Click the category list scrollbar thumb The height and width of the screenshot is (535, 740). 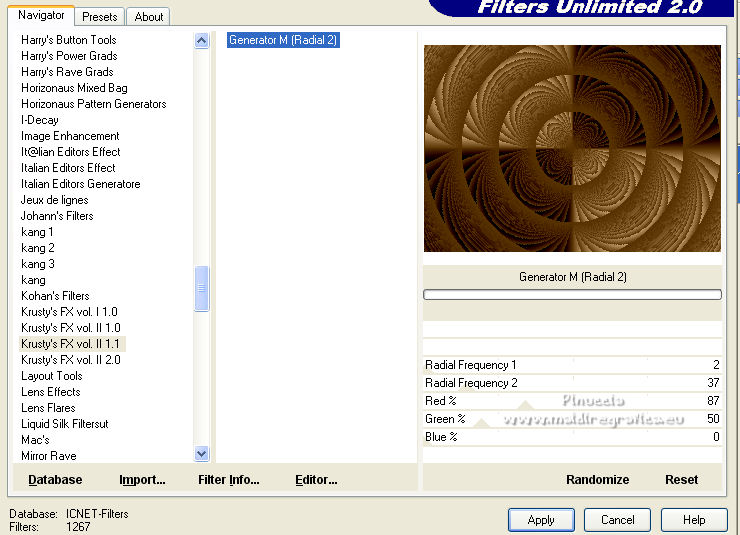[202, 288]
